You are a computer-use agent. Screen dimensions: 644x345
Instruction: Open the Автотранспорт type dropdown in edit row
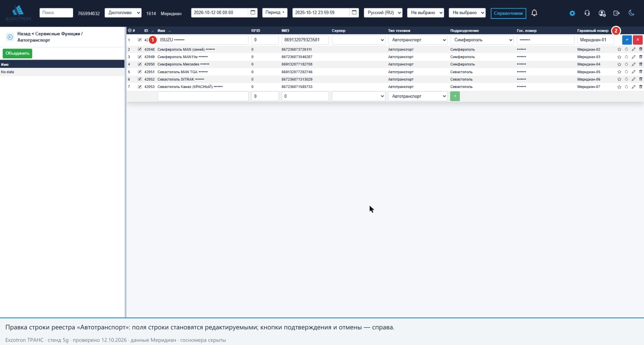pos(418,40)
